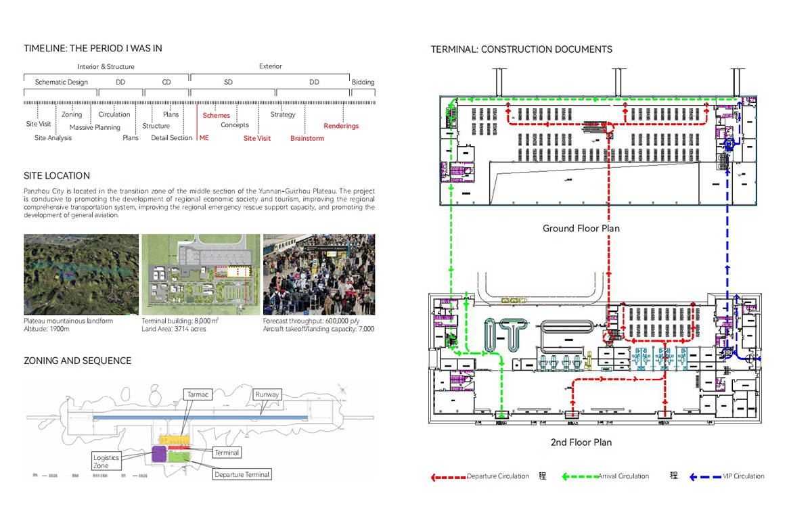812x525 pixels.
Task: Select the 'Departure Circulation' legend text
Action: pyautogui.click(x=498, y=476)
